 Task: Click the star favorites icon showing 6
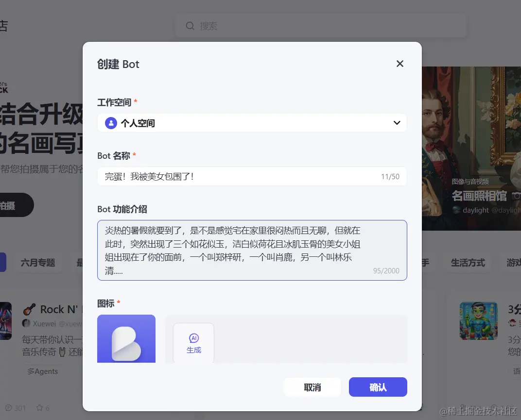click(39, 408)
